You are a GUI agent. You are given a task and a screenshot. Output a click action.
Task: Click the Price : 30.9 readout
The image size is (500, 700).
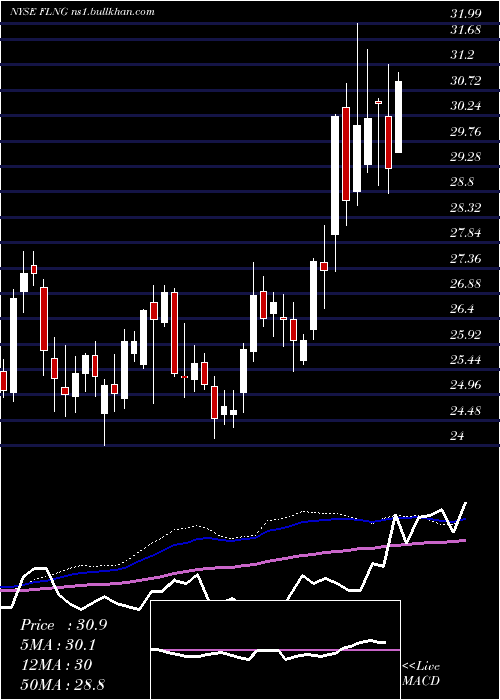tap(63, 625)
